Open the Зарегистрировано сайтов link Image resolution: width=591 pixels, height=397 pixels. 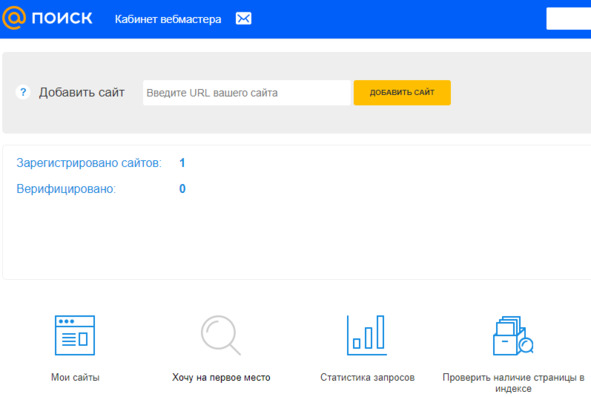89,163
